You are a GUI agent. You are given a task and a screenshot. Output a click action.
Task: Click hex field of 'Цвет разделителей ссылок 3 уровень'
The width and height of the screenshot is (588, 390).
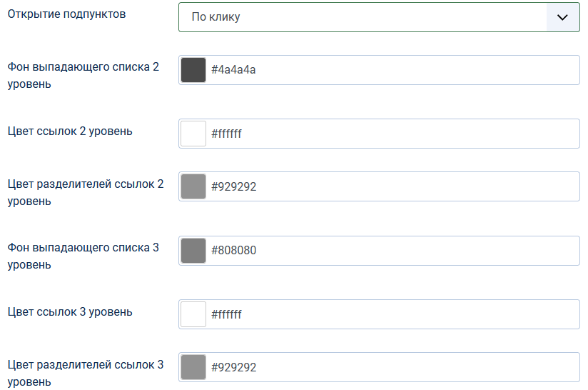(392, 367)
